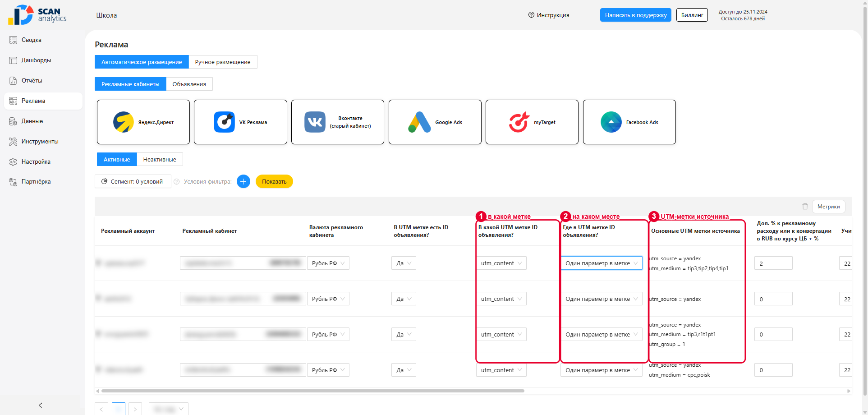868x415 pixels.
Task: Open Да dropdown in tip3,tip2,tip4,tip1 row
Action: [x=404, y=263]
